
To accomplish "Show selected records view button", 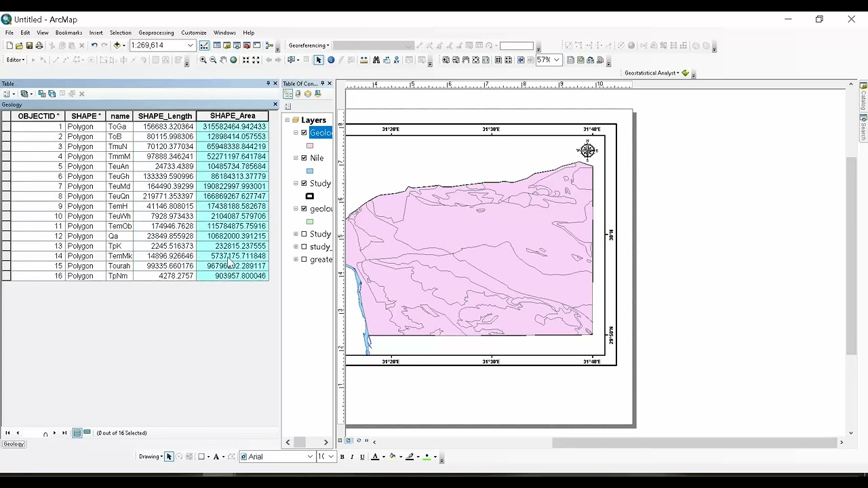I will pyautogui.click(x=87, y=432).
